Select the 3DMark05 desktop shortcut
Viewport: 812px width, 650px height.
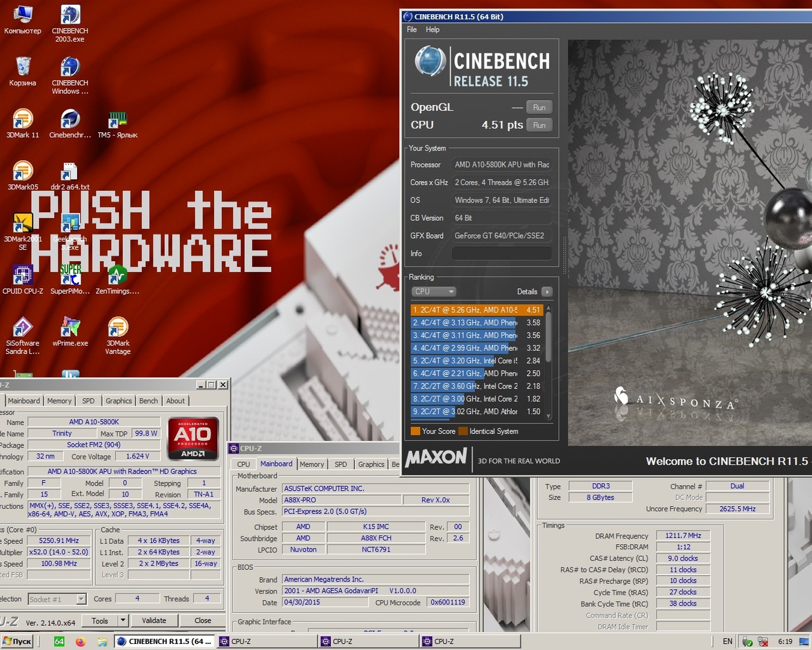pyautogui.click(x=22, y=176)
